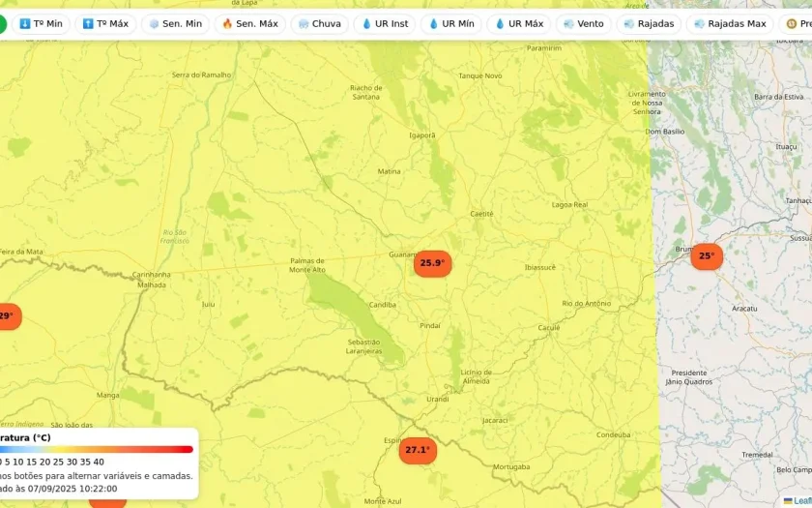
Task: Click the Monte Azul town label
Action: coord(383,501)
